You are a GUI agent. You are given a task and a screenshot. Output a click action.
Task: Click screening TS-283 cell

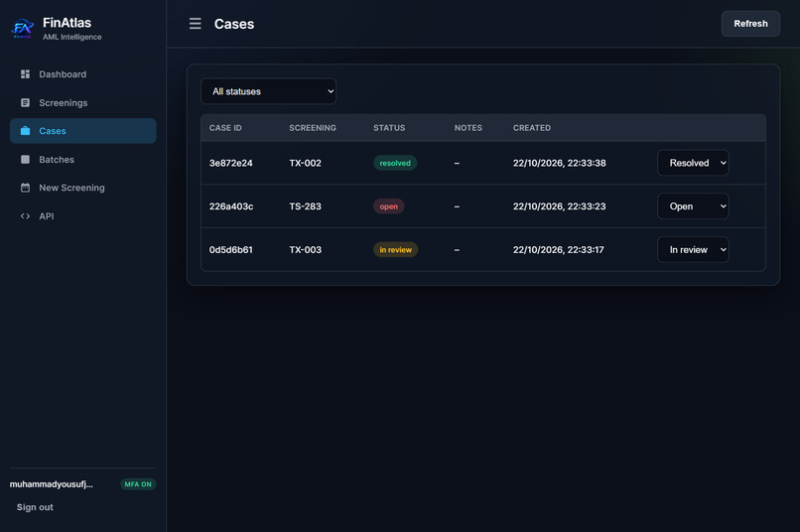(x=305, y=206)
